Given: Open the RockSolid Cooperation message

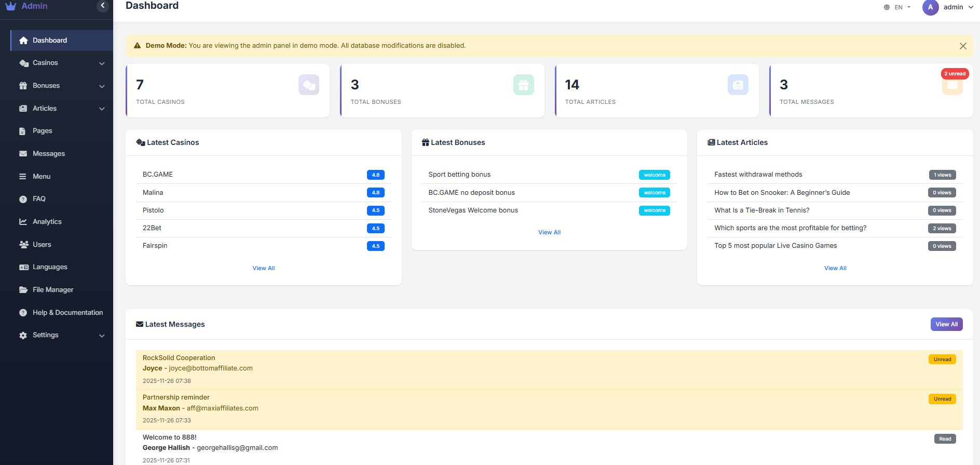Looking at the screenshot, I should (x=179, y=358).
